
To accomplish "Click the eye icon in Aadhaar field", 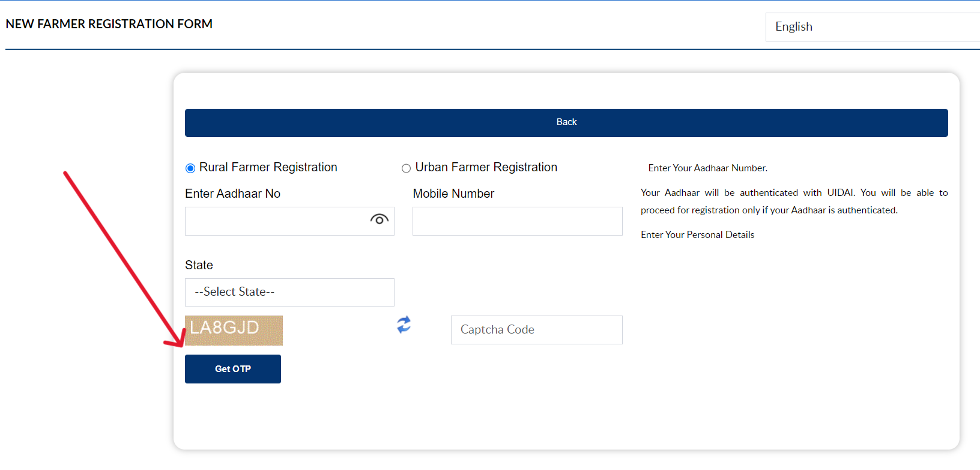I will click(379, 220).
